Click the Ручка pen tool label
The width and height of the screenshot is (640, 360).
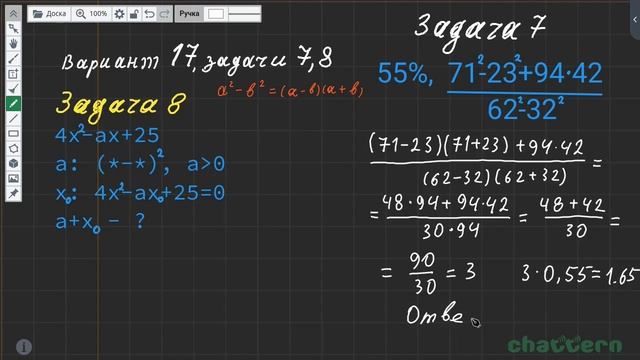(x=189, y=14)
